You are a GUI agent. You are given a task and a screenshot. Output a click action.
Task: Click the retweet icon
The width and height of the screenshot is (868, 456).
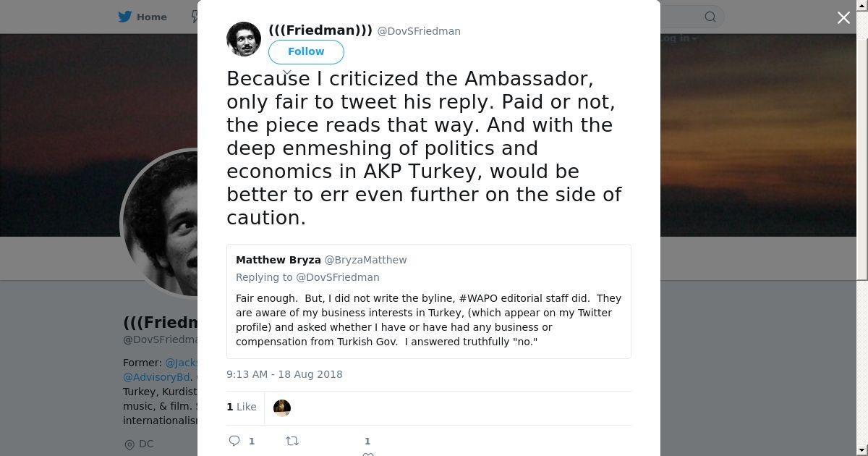click(292, 441)
